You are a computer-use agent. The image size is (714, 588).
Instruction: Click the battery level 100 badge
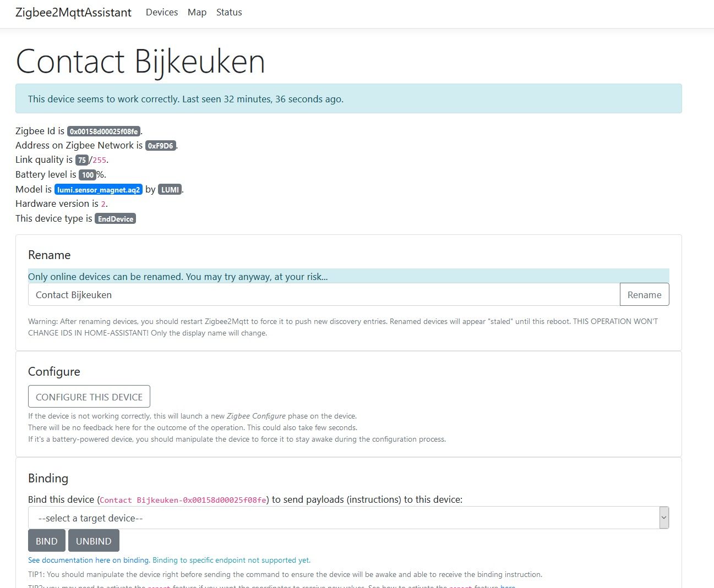tap(88, 175)
